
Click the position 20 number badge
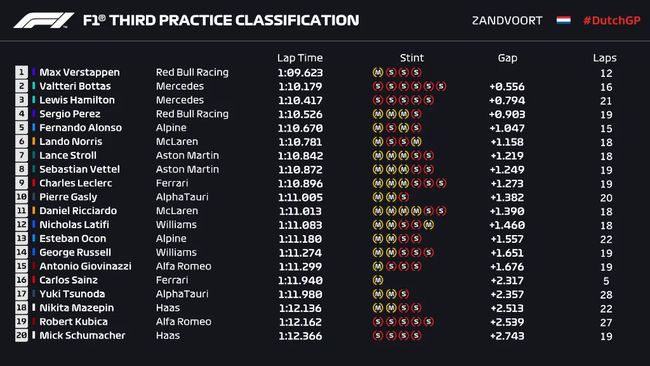(22, 335)
